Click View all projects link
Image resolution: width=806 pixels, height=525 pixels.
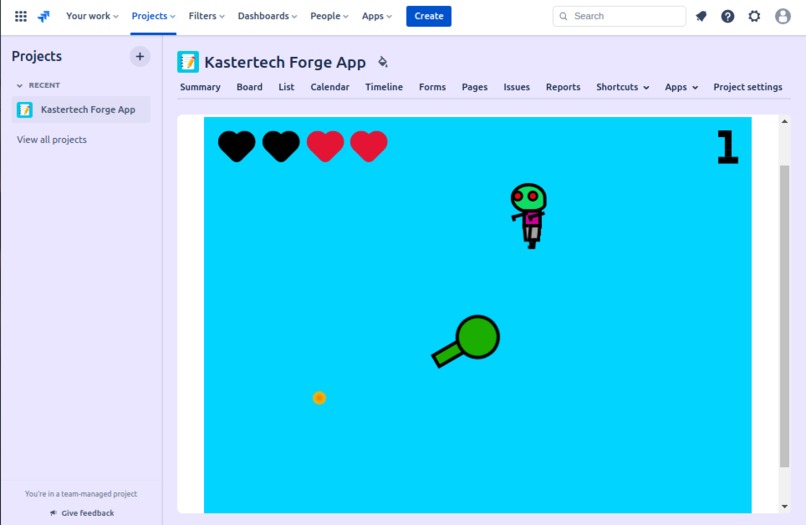click(51, 140)
